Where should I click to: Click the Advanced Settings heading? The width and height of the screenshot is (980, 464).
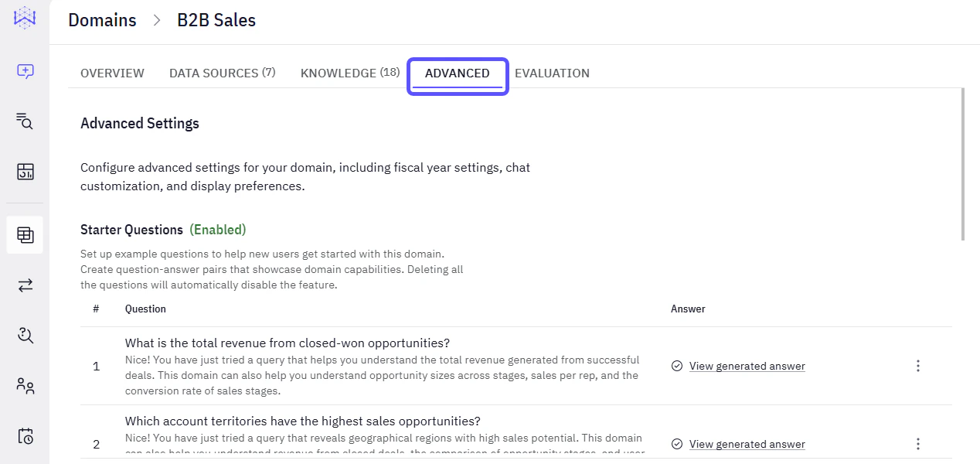click(x=140, y=124)
